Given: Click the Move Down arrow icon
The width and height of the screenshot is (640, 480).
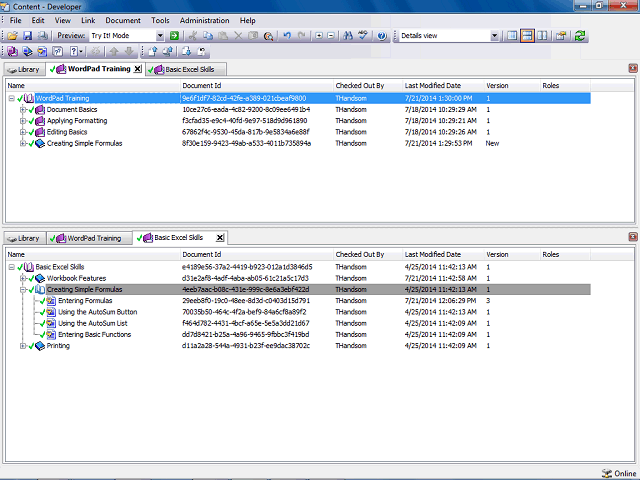Looking at the screenshot, I should coord(129,51).
